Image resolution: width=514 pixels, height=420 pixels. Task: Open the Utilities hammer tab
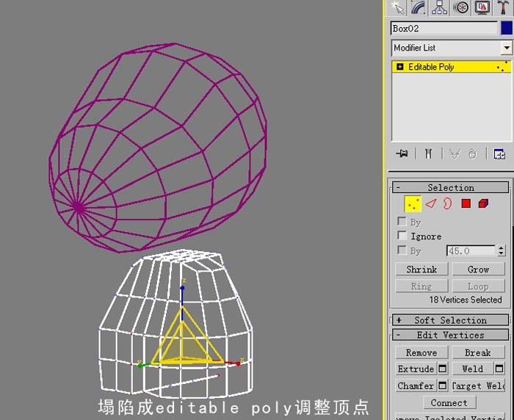pos(503,7)
